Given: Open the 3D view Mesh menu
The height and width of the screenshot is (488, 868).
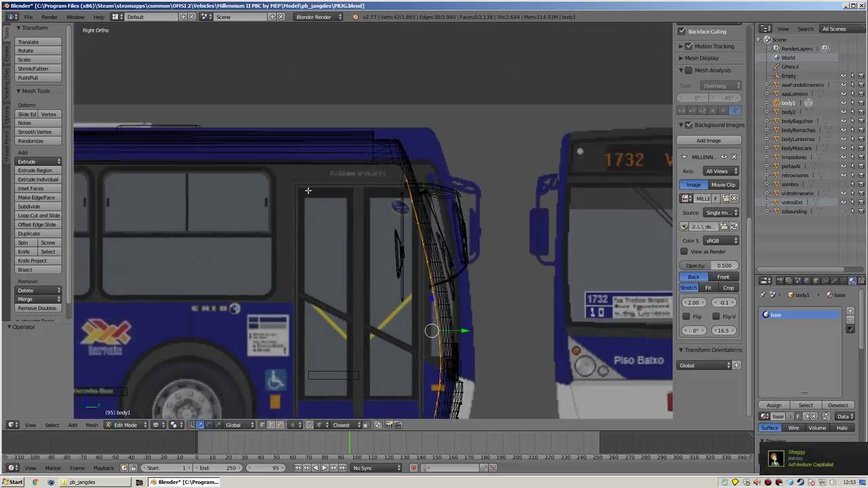Looking at the screenshot, I should tap(92, 425).
